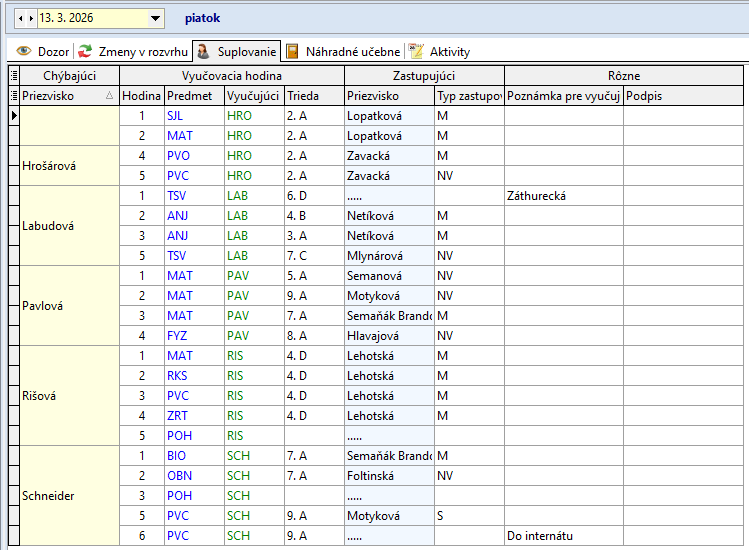The height and width of the screenshot is (550, 749).
Task: Switch to the Aktivity tab
Action: click(x=449, y=51)
